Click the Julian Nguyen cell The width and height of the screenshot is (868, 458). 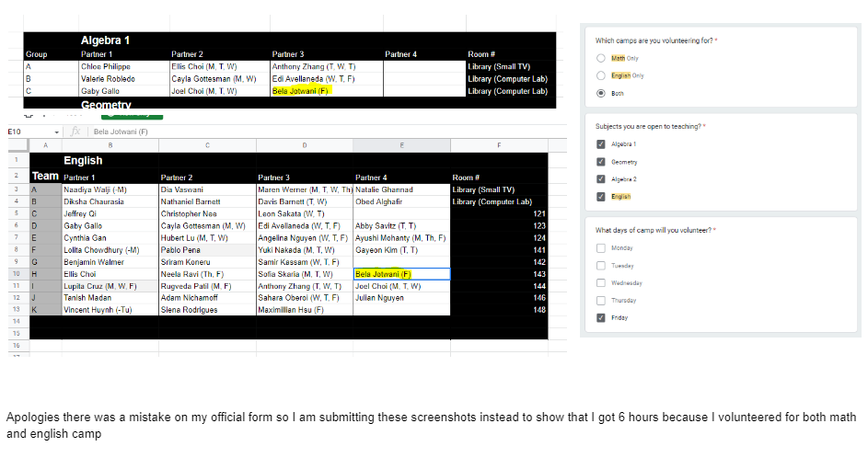tap(402, 298)
